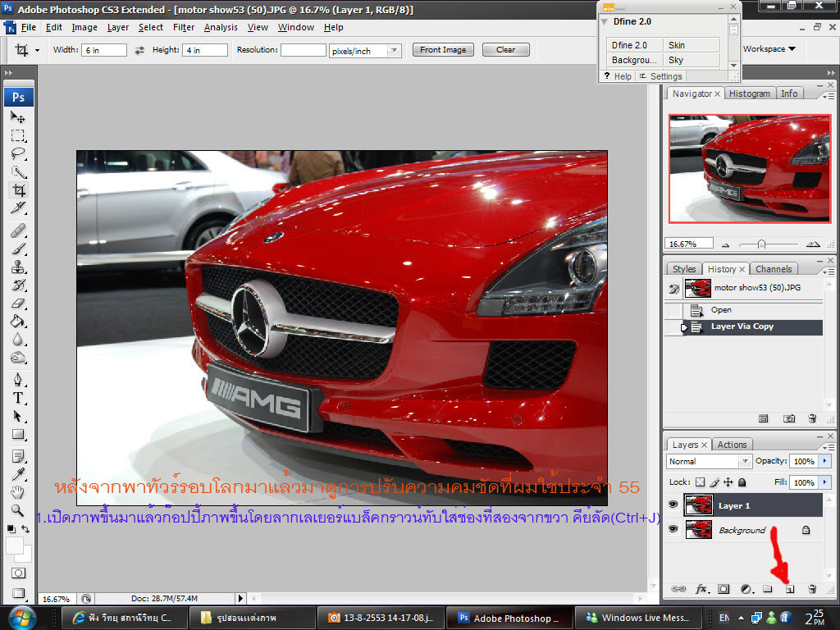Click the Resolution input field
Screen dimensions: 840x630
click(x=304, y=50)
